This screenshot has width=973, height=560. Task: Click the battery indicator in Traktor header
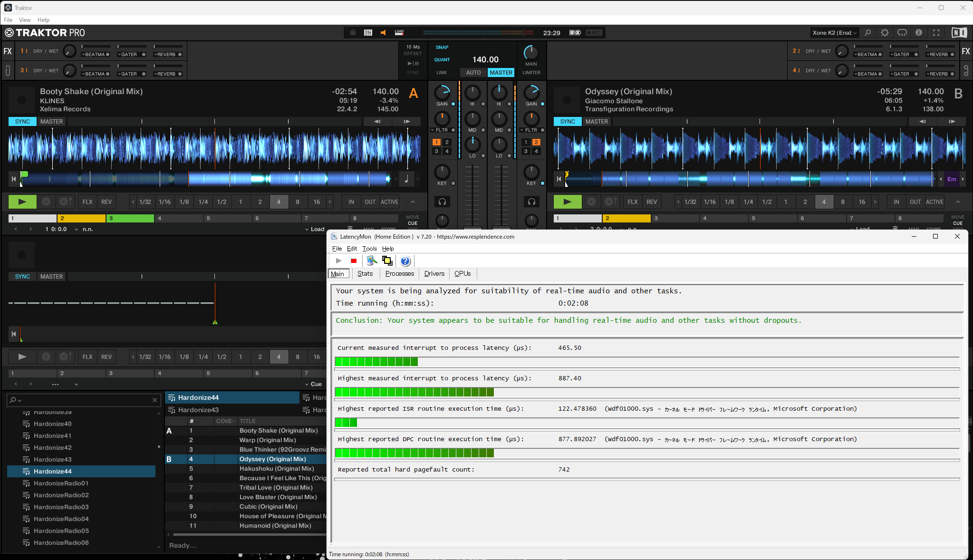(x=575, y=33)
